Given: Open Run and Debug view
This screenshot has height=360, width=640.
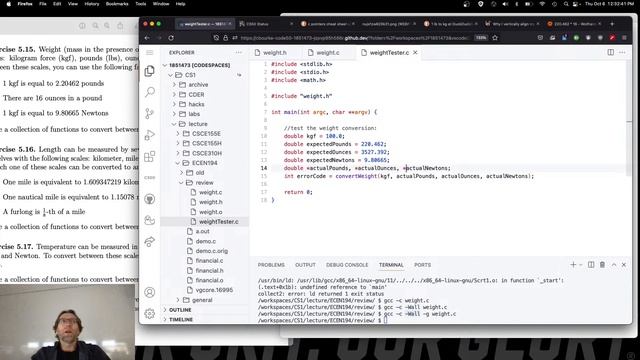Looking at the screenshot, I should [150, 135].
